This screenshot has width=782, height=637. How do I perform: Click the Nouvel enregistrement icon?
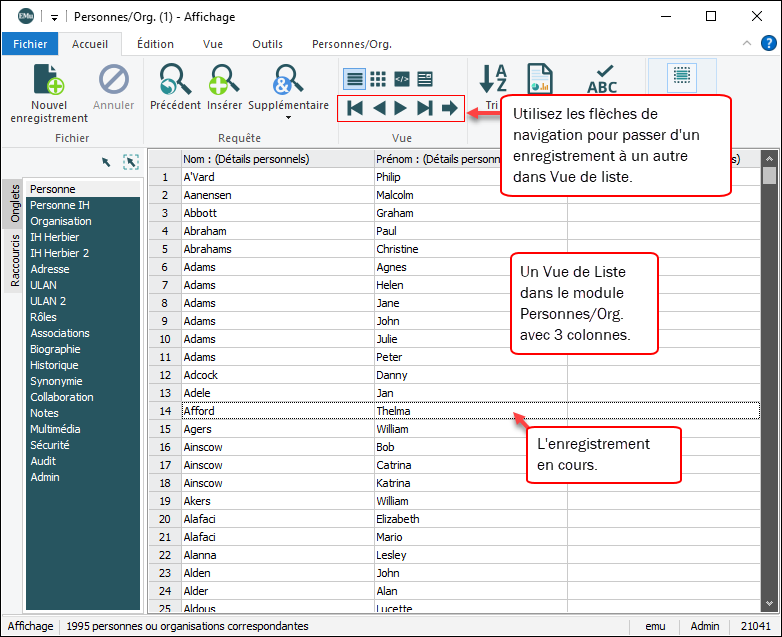(x=49, y=80)
